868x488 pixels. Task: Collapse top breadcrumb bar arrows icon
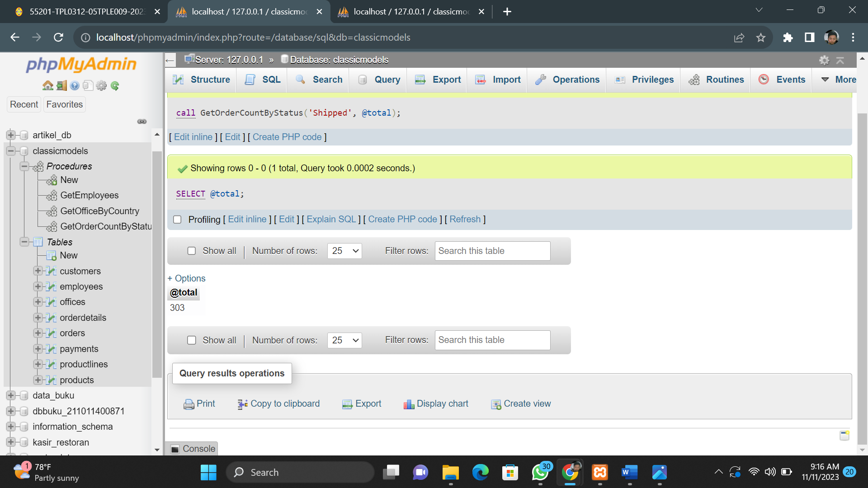click(x=840, y=60)
